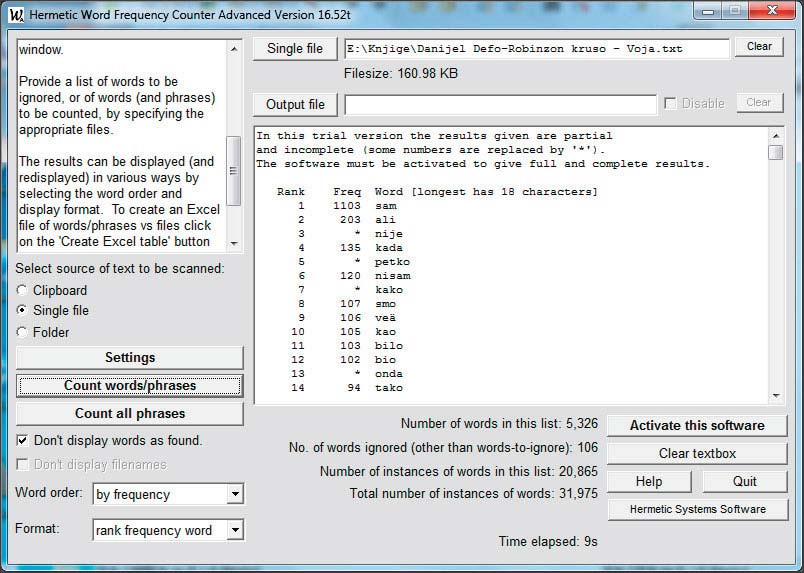Screen dimensions: 804x573
Task: Click the Output file button
Action: (x=295, y=105)
